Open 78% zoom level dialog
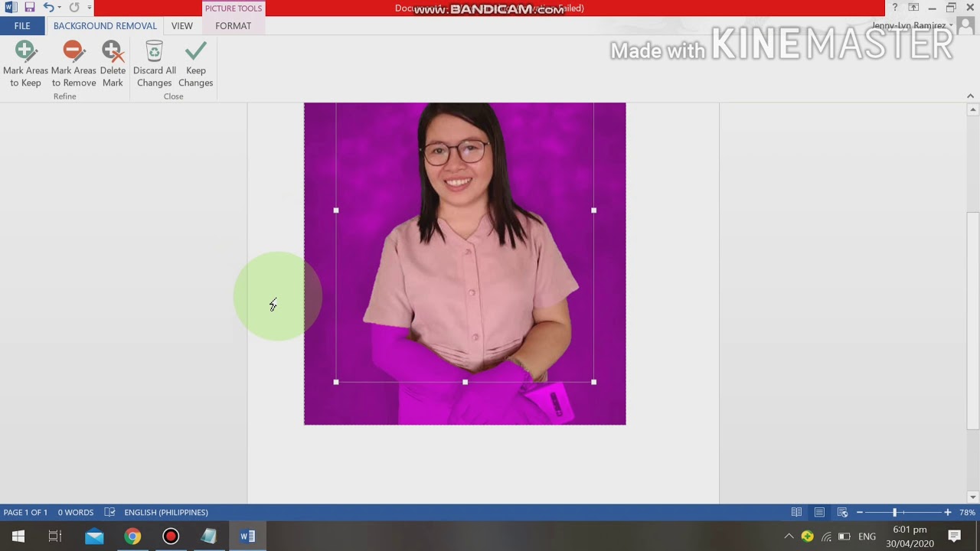 (x=967, y=512)
